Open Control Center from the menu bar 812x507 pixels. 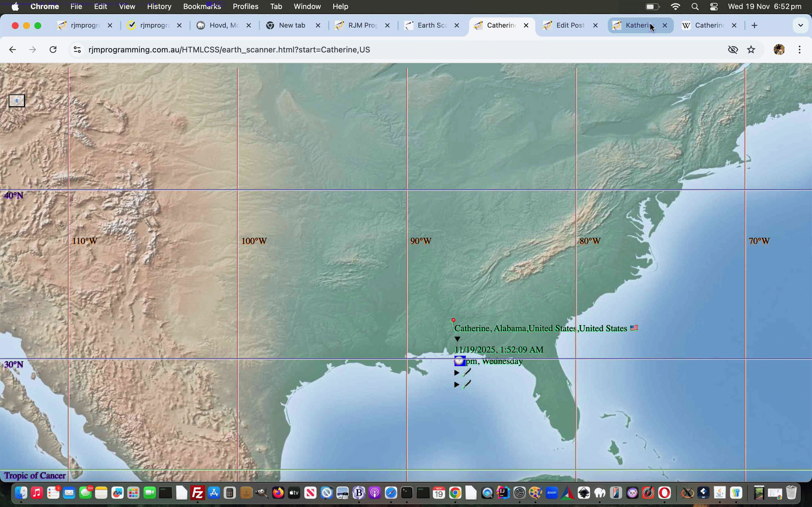click(714, 6)
